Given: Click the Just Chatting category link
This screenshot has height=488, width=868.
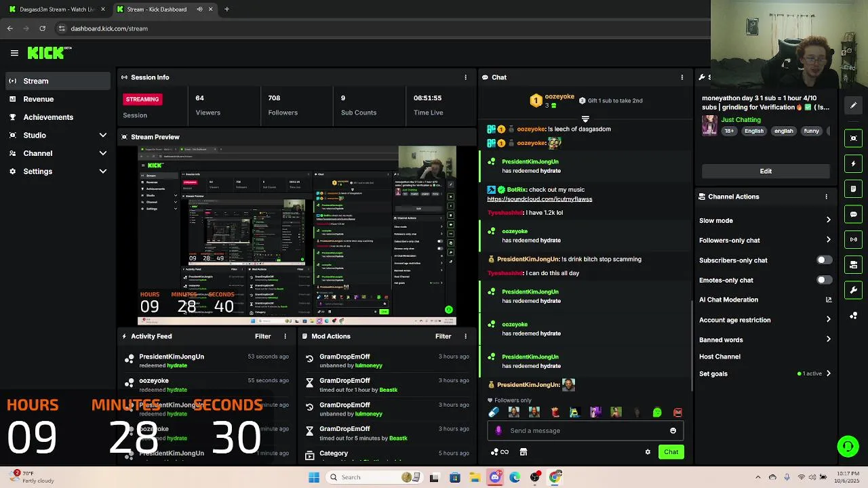Looking at the screenshot, I should tap(741, 119).
